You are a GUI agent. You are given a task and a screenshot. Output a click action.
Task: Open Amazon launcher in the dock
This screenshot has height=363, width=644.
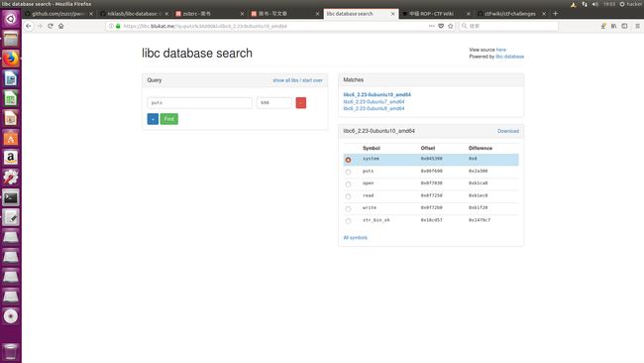11,158
